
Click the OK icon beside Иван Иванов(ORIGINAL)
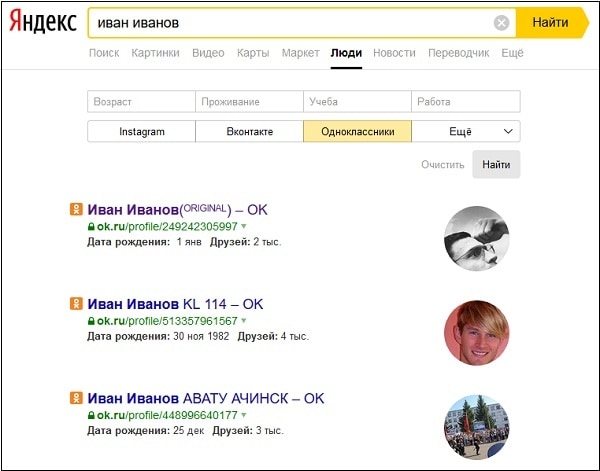(76, 209)
